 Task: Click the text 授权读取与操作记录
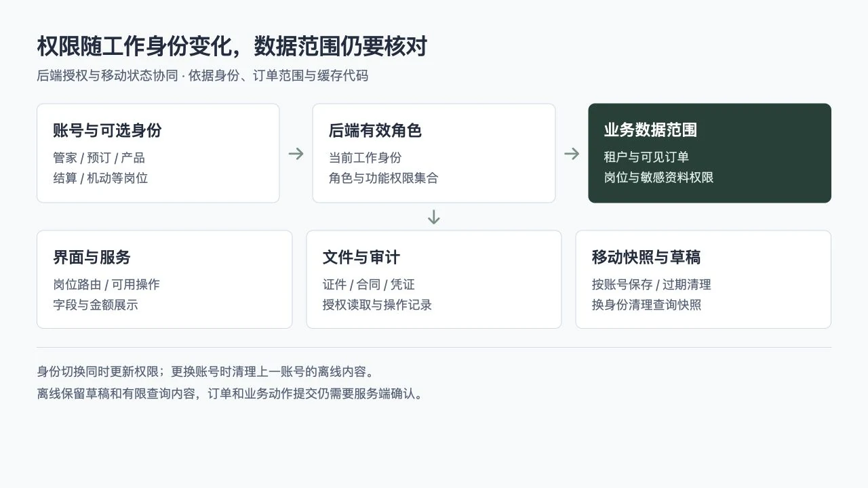pos(377,305)
